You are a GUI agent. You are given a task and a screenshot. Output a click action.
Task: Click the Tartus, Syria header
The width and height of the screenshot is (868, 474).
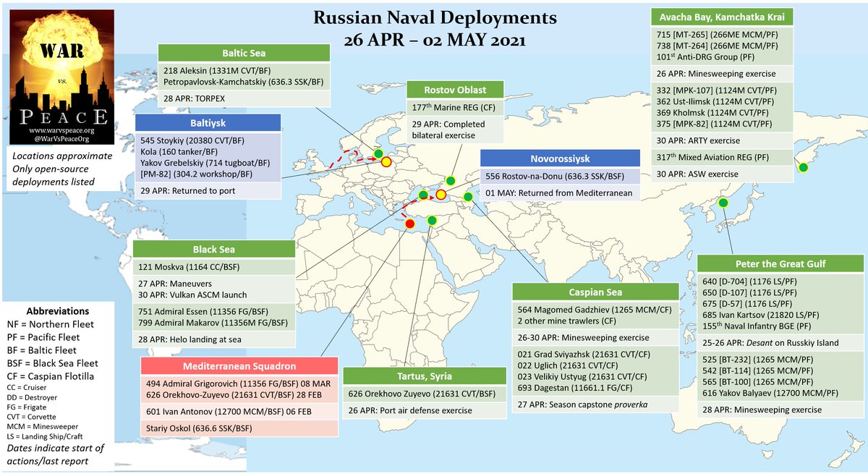pos(423,376)
